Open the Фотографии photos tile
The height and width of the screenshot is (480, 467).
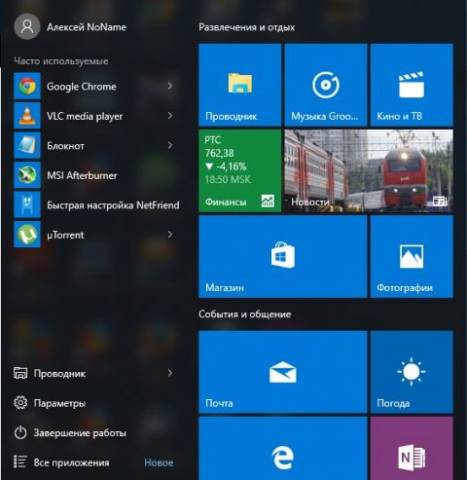click(x=412, y=256)
